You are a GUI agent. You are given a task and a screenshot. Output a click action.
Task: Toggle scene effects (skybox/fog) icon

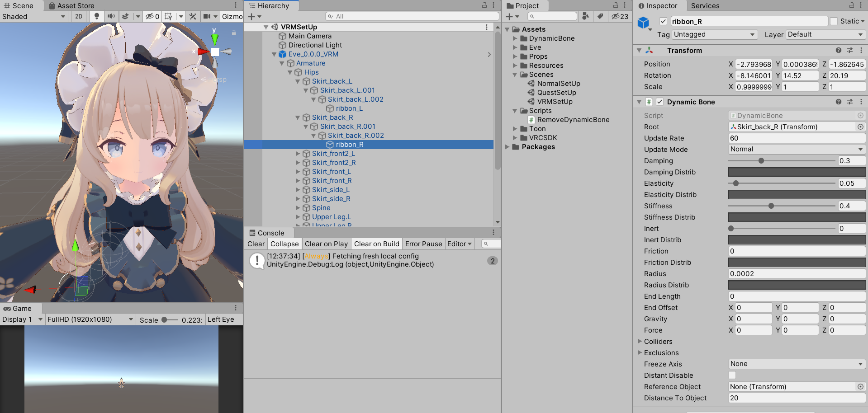tap(125, 16)
